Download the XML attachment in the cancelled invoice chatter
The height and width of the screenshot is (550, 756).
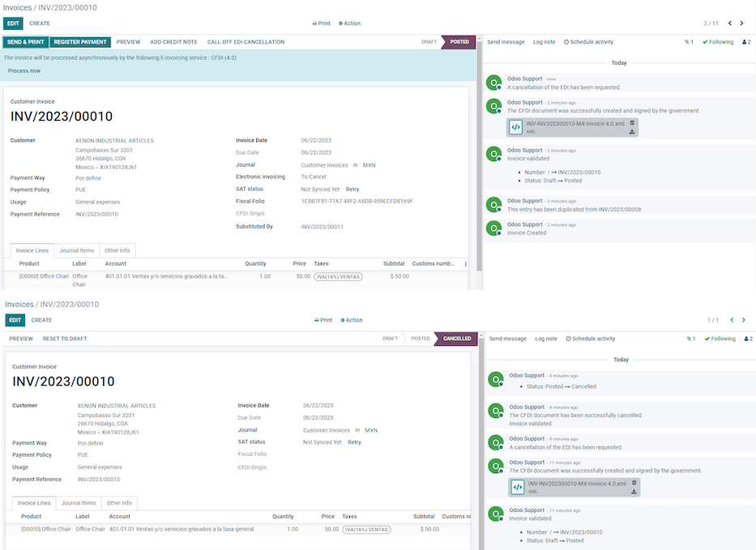click(634, 492)
